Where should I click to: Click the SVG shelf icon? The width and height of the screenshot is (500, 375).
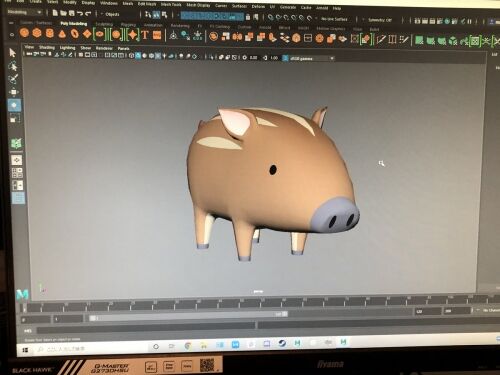[x=157, y=35]
